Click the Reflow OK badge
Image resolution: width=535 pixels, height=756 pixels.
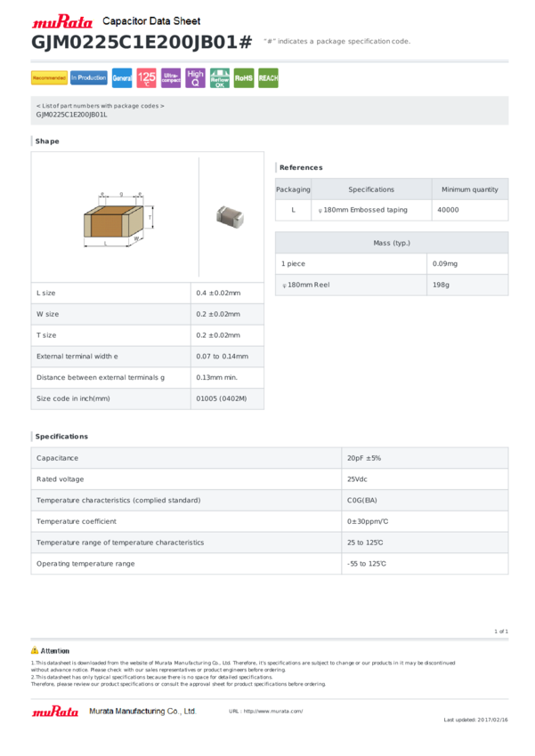220,77
